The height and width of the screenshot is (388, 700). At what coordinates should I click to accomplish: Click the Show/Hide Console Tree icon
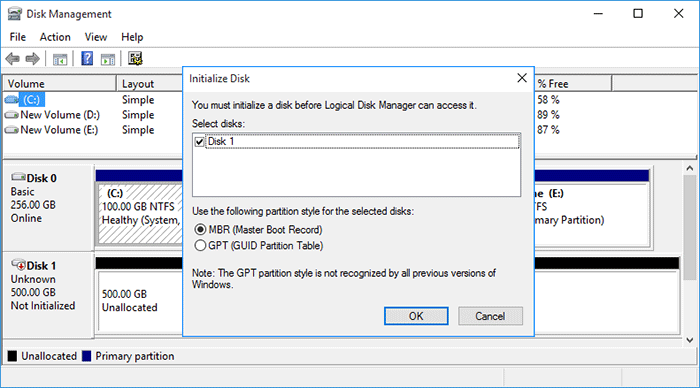click(x=60, y=59)
